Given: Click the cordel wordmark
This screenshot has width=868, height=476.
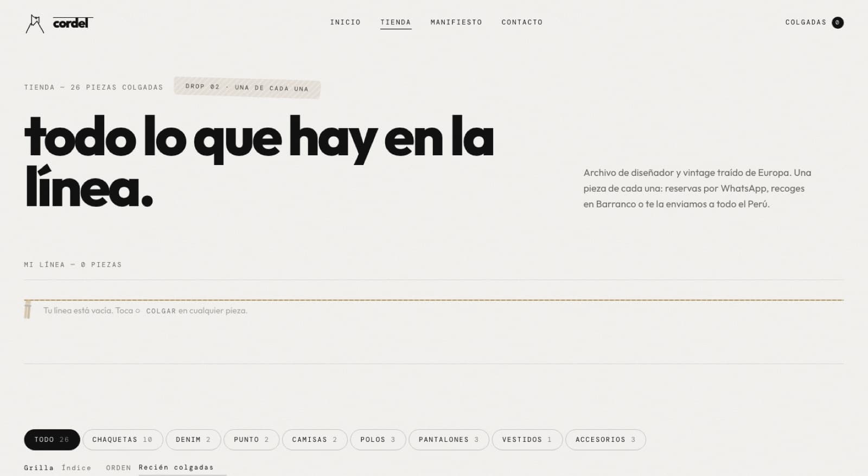Looking at the screenshot, I should point(72,23).
